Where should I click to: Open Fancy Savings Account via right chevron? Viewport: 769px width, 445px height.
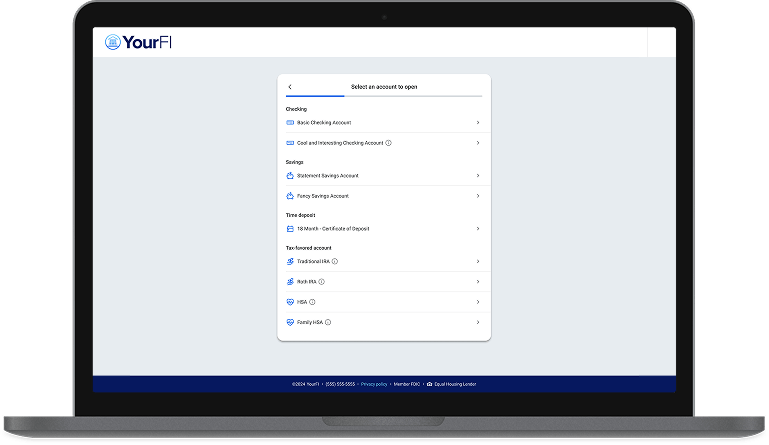pyautogui.click(x=478, y=196)
